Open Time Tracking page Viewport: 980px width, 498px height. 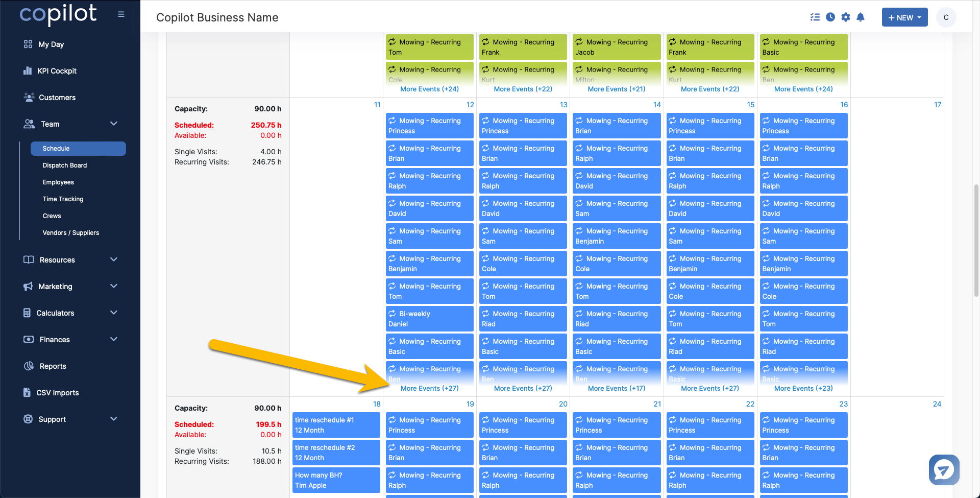pyautogui.click(x=63, y=199)
